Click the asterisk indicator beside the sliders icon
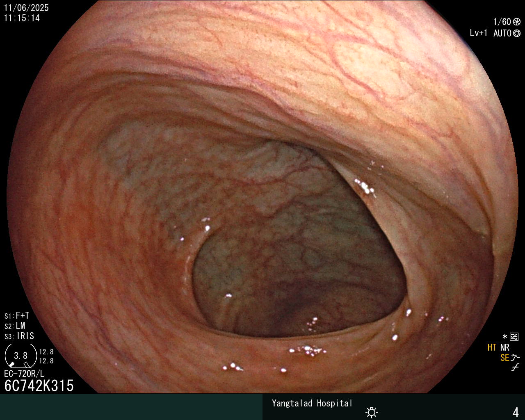 [505, 337]
